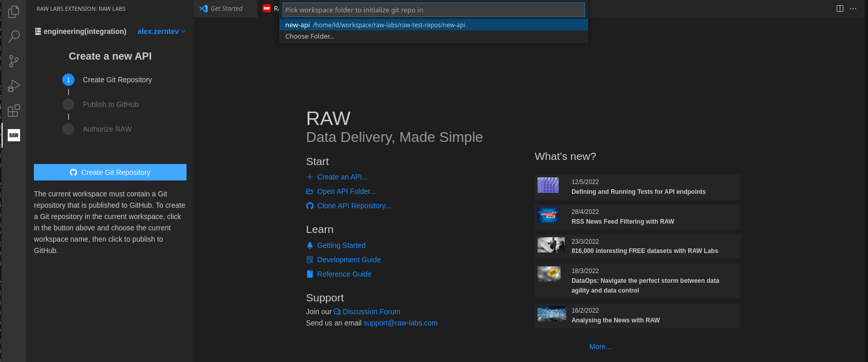Open thumbnail for 816,000 FREE datasets article
The image size is (868, 362).
(551, 245)
